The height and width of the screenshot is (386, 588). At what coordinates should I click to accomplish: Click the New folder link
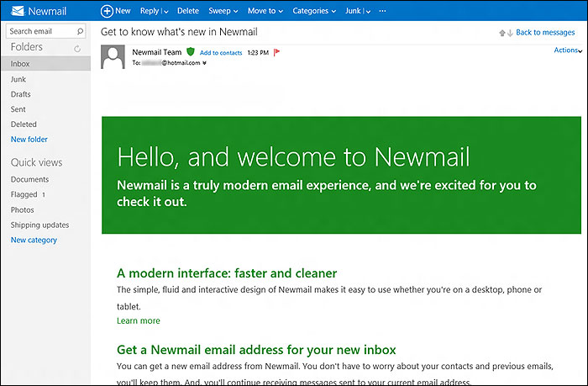[29, 140]
